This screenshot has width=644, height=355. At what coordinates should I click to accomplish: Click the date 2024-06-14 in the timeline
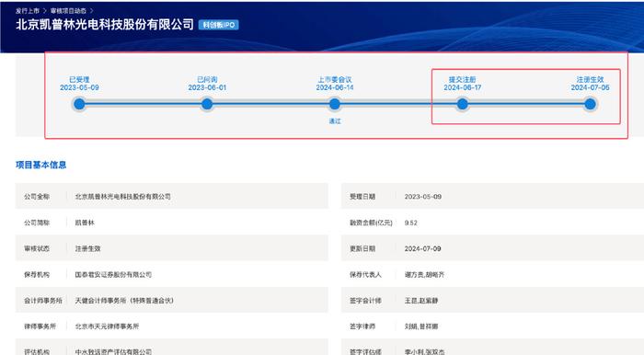(335, 87)
